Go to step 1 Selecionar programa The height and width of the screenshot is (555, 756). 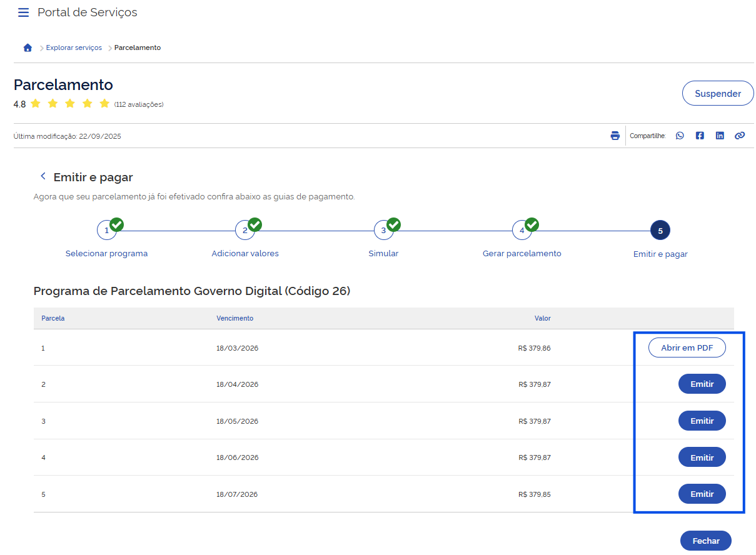(106, 231)
